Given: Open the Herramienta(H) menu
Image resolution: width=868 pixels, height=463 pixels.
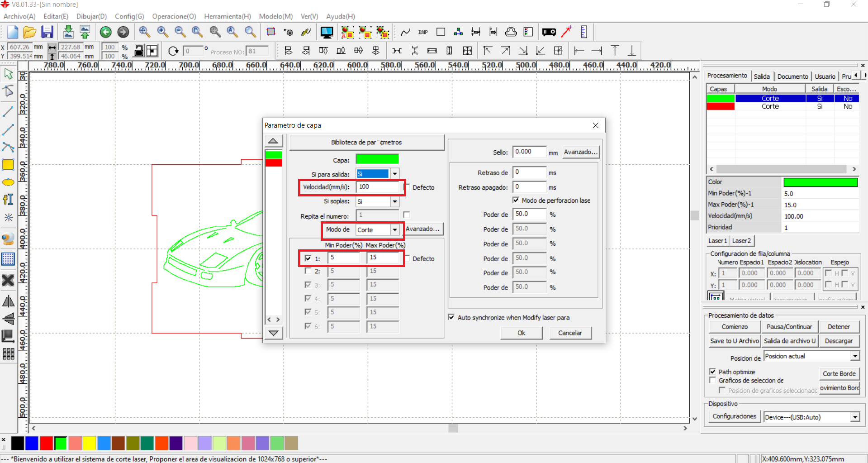Looking at the screenshot, I should pyautogui.click(x=228, y=16).
